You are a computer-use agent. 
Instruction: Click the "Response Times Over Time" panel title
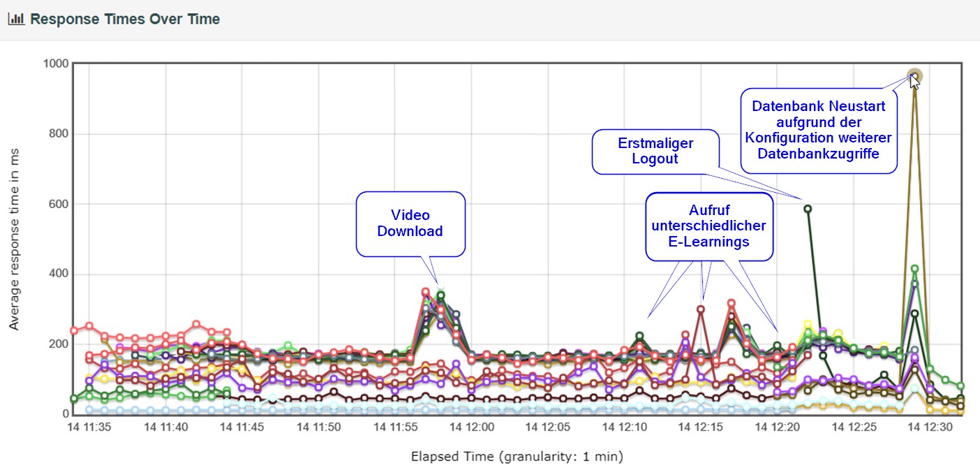tap(125, 20)
